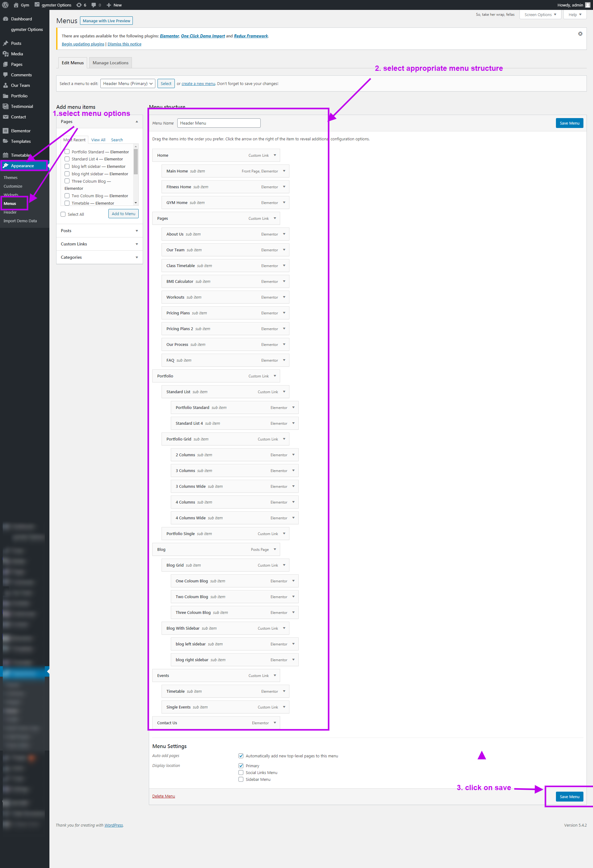Switch to Manage Locations tab
The width and height of the screenshot is (593, 868).
click(x=111, y=63)
